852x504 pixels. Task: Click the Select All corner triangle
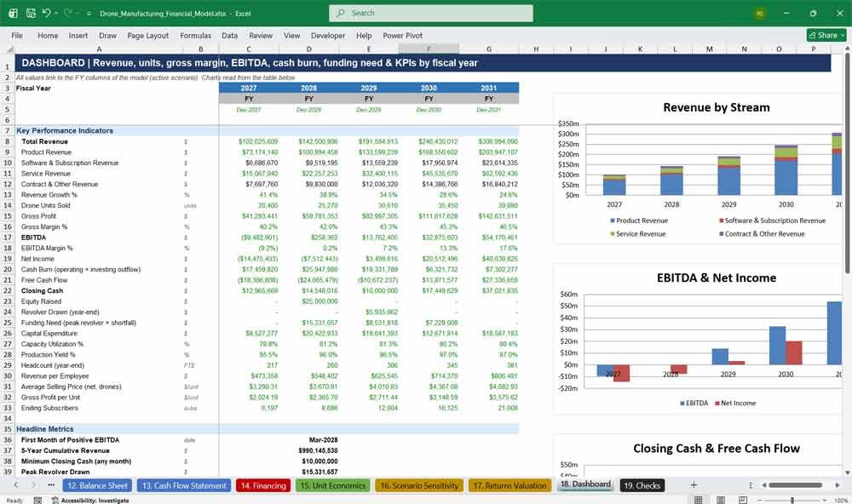pyautogui.click(x=8, y=49)
